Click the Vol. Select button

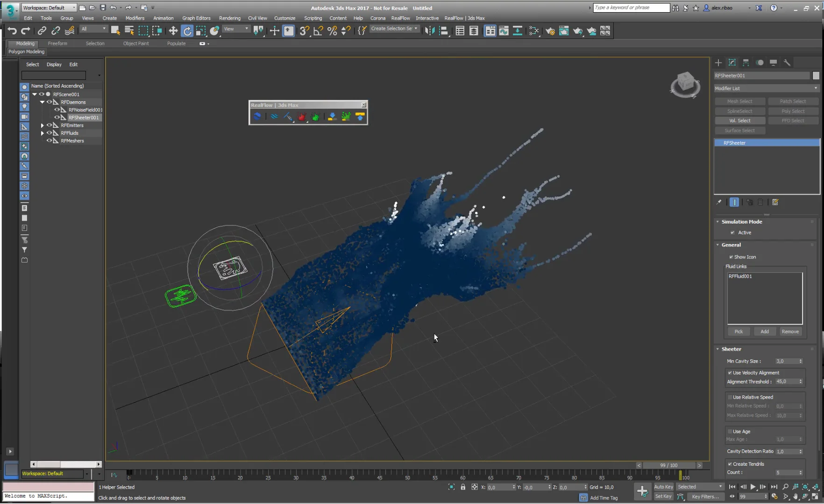(740, 120)
